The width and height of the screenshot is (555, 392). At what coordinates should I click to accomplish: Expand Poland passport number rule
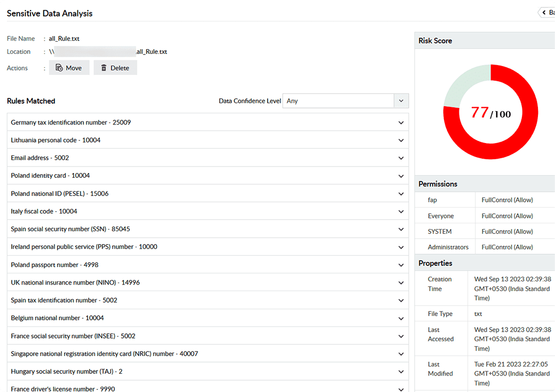click(208, 265)
